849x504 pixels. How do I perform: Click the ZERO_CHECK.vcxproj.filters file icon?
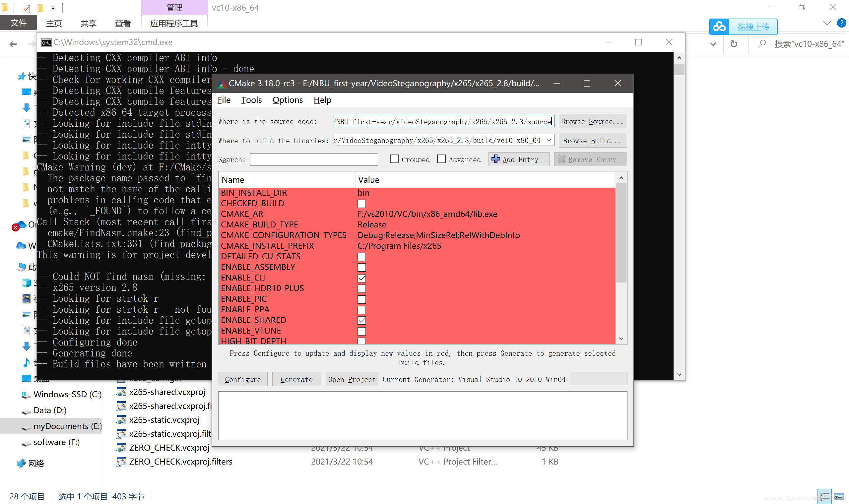[x=121, y=462]
